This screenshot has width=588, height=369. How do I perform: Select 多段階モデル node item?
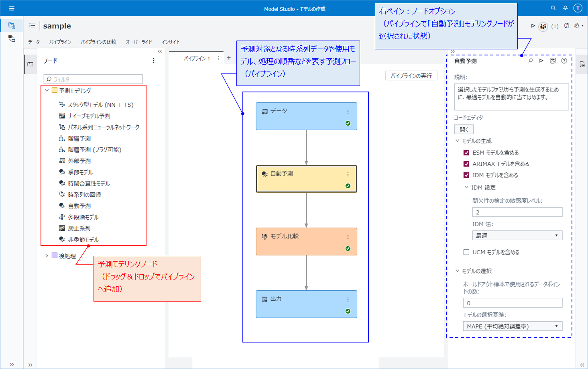pos(83,217)
